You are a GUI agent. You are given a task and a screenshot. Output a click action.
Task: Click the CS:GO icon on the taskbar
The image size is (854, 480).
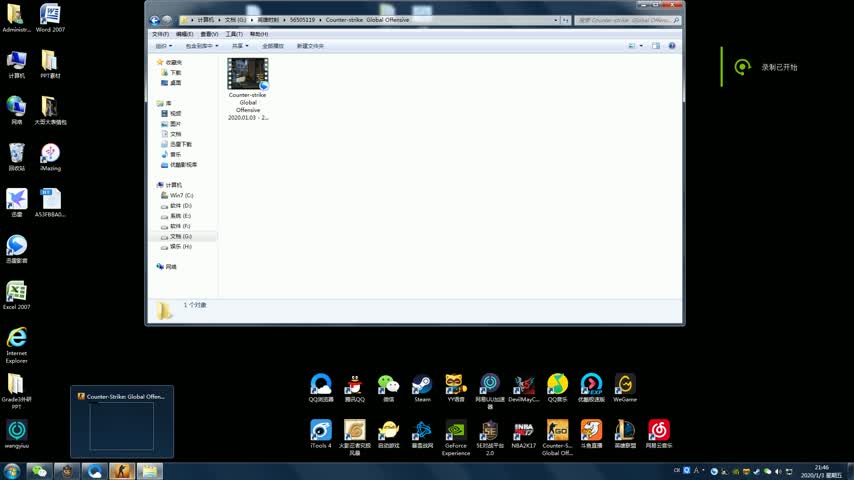121,471
